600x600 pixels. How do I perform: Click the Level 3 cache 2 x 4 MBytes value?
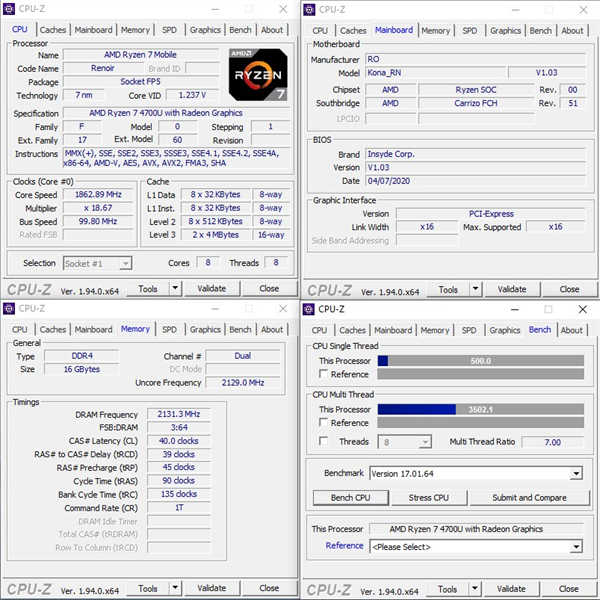(x=215, y=235)
